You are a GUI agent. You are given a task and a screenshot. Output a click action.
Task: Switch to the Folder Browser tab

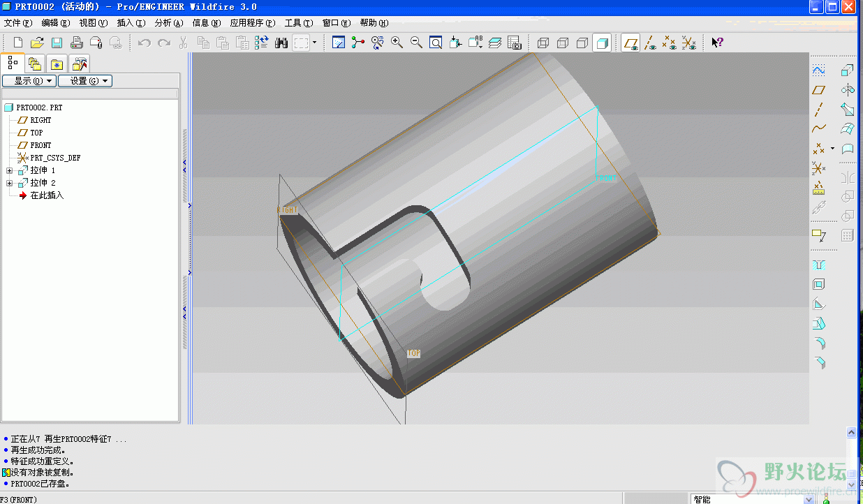(35, 64)
